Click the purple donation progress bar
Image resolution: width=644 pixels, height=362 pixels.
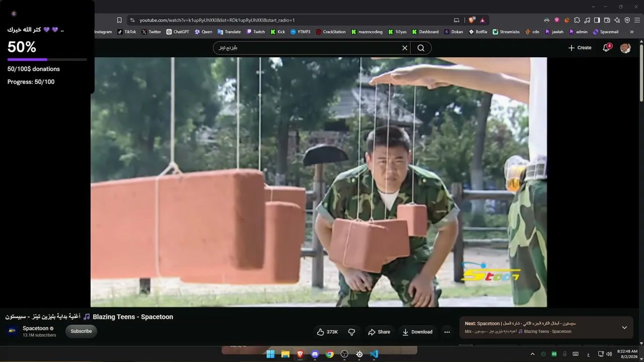47,59
